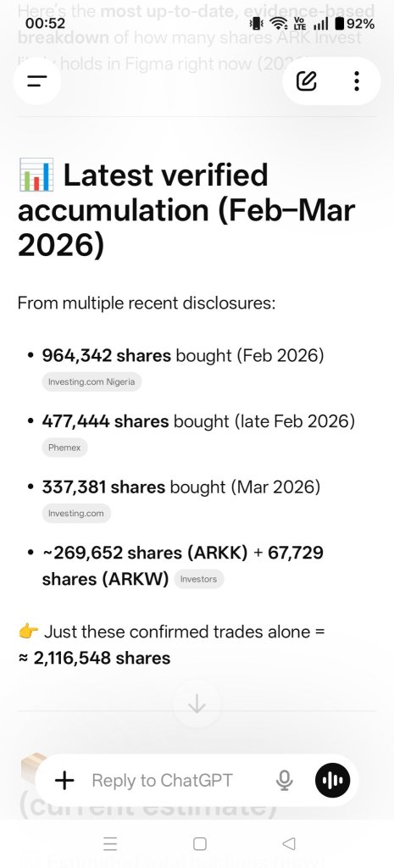The image size is (394, 868).
Task: Tap the bar chart emoji in heading
Action: coord(36,175)
